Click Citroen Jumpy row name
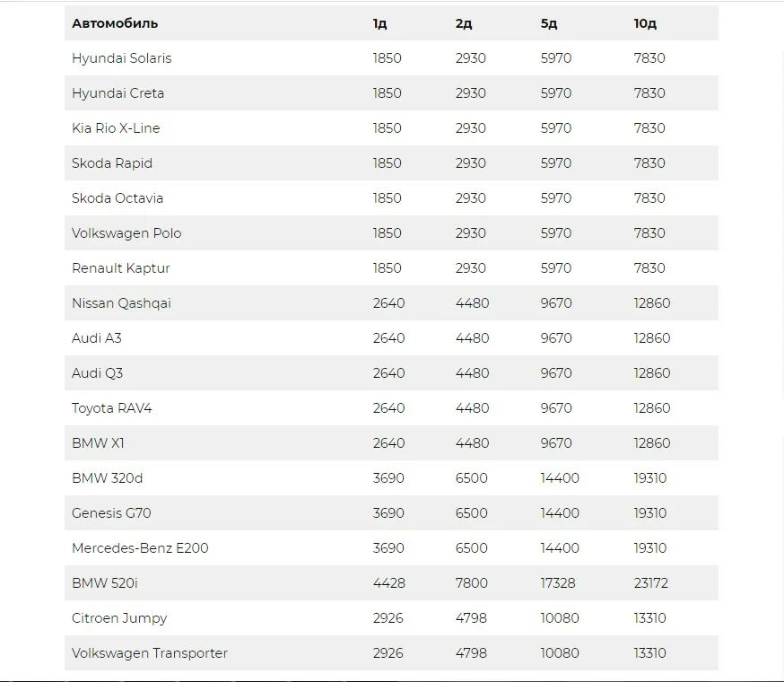784x682 pixels. tap(119, 618)
